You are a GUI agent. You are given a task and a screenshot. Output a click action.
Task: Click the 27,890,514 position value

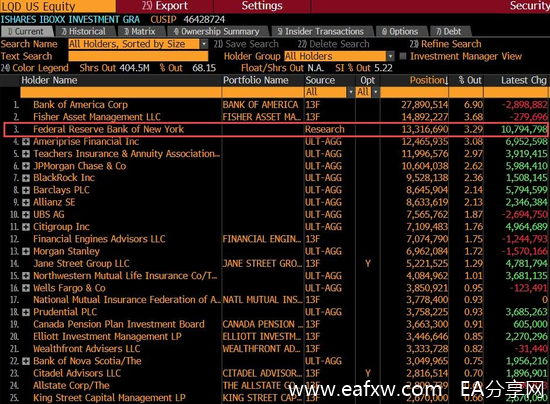click(x=424, y=105)
